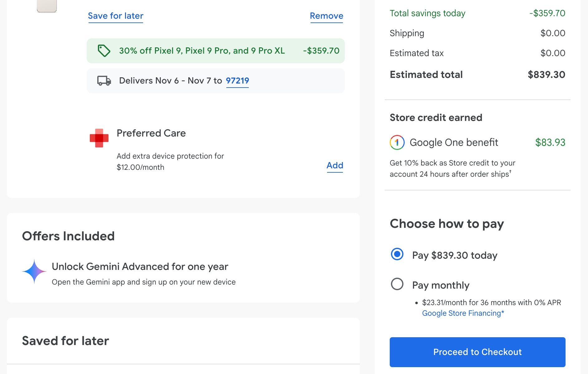Click the Google One logo icon
The image size is (588, 374).
(x=397, y=142)
